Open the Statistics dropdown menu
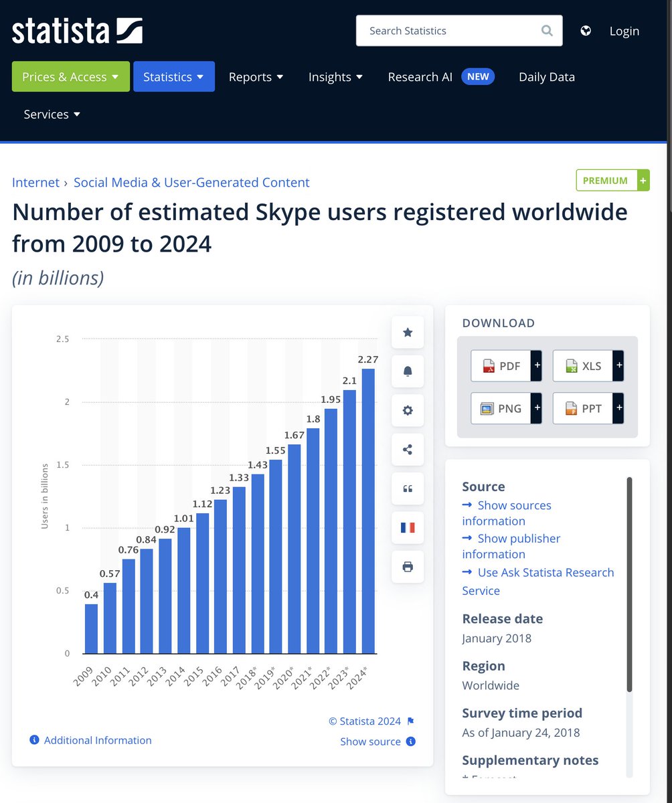 (x=174, y=76)
